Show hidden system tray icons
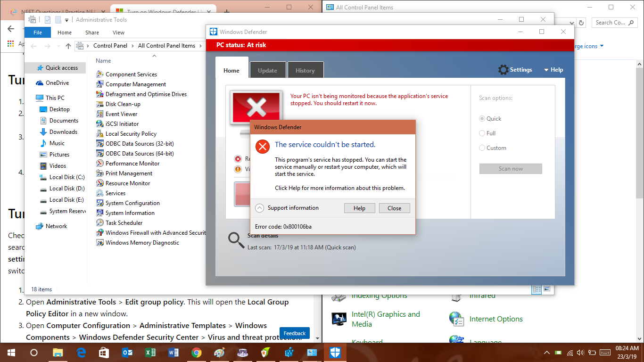 (547, 353)
